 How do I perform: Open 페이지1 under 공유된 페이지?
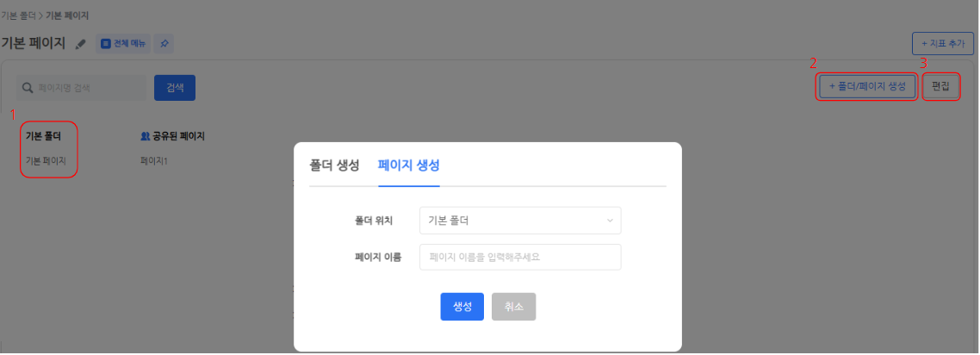click(x=153, y=160)
